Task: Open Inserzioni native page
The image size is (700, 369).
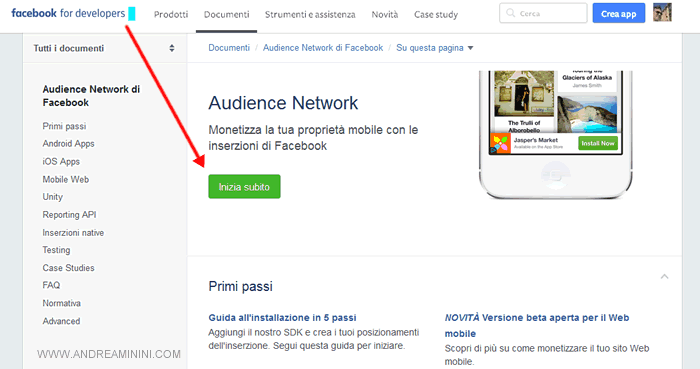Action: tap(73, 232)
